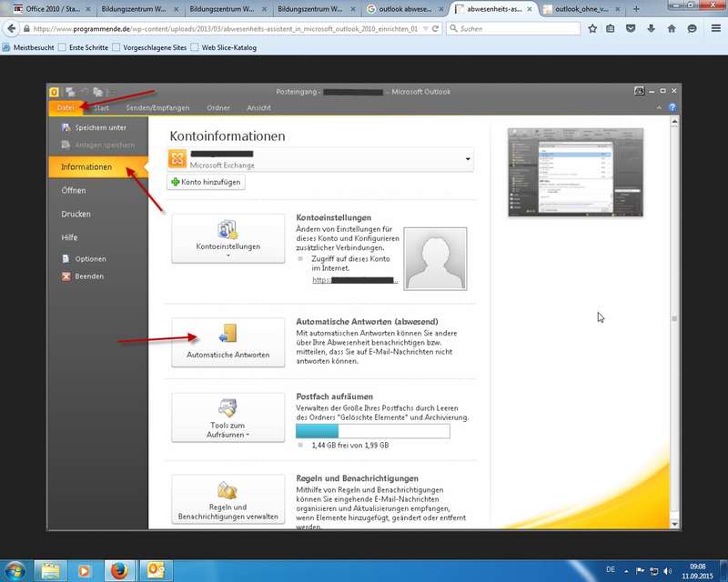
Task: Open Tools zum Aufräumen dropdown button
Action: click(x=228, y=417)
